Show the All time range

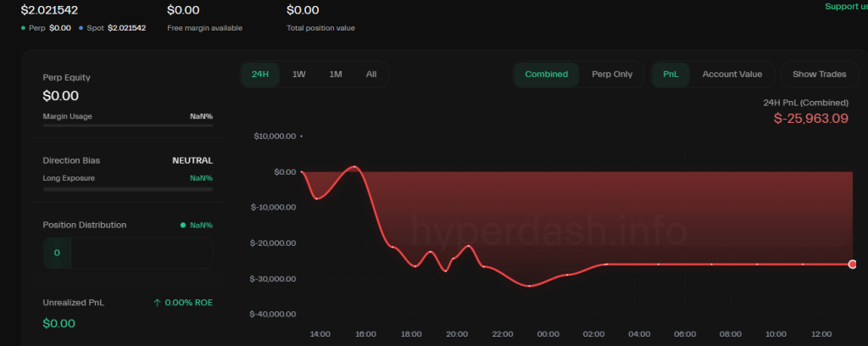pos(371,74)
